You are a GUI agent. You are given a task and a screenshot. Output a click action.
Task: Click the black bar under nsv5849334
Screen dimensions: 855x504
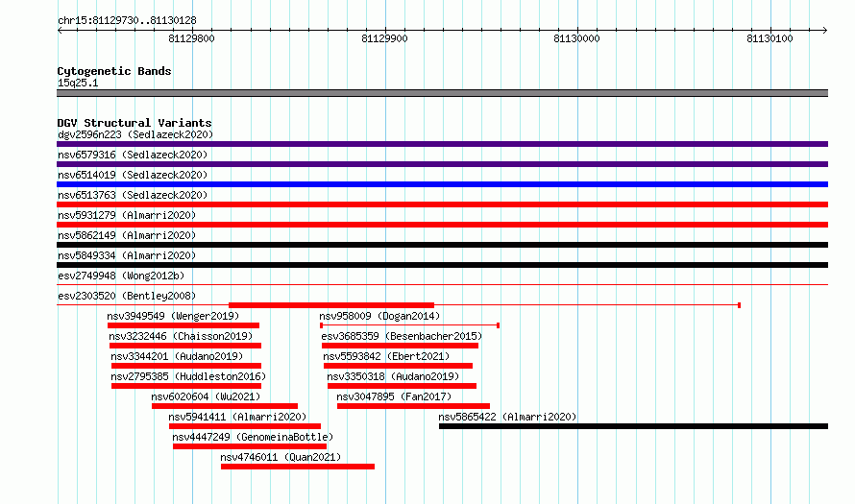(442, 265)
